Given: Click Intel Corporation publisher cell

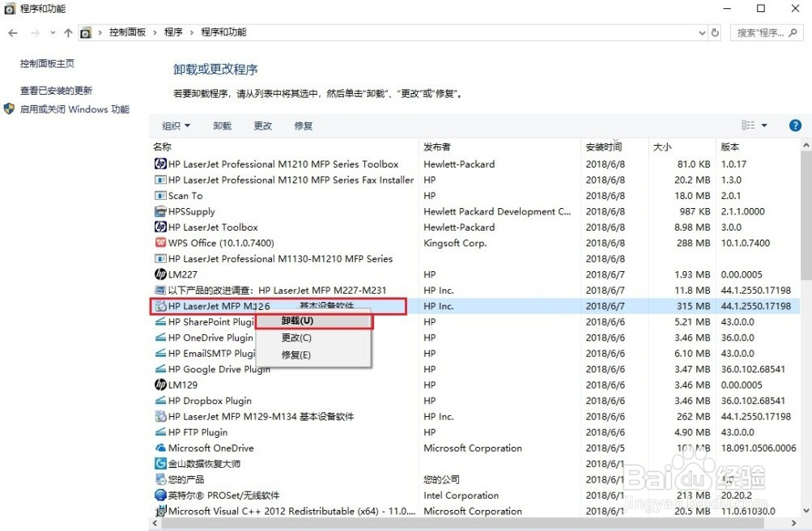Looking at the screenshot, I should tap(461, 495).
